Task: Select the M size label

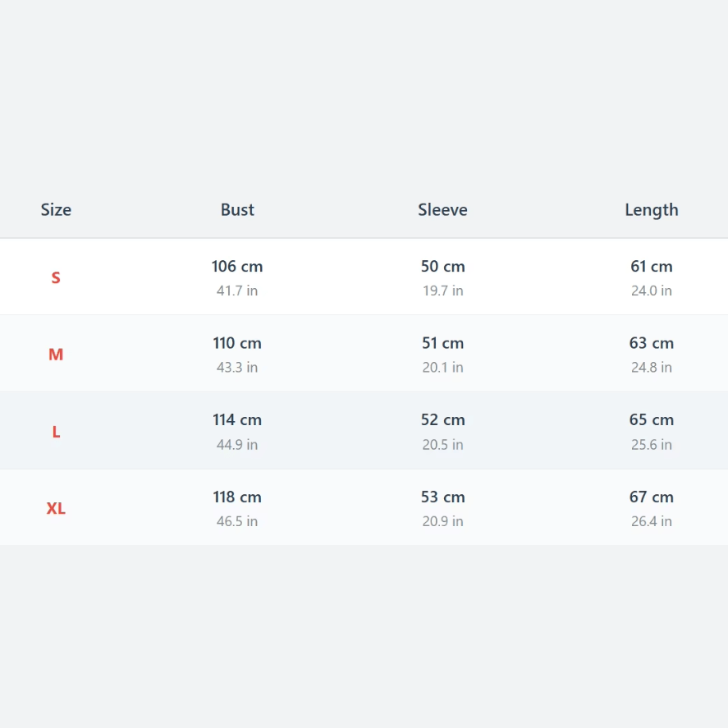Action: (56, 355)
